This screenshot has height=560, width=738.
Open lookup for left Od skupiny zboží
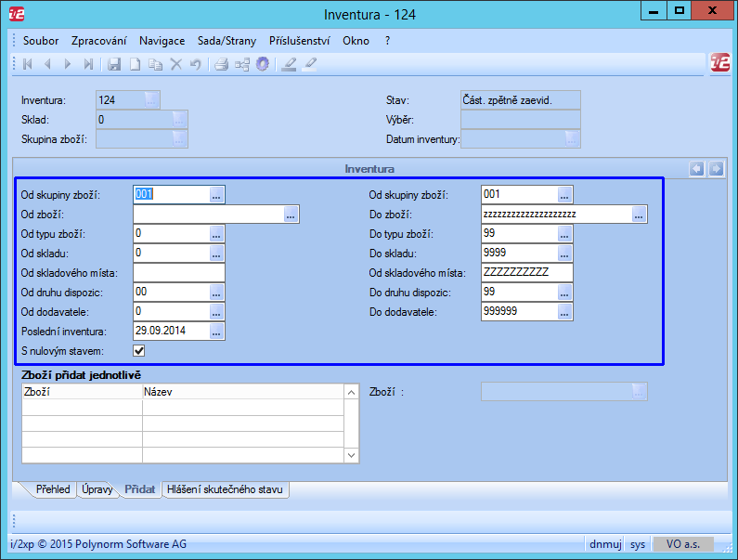(216, 194)
